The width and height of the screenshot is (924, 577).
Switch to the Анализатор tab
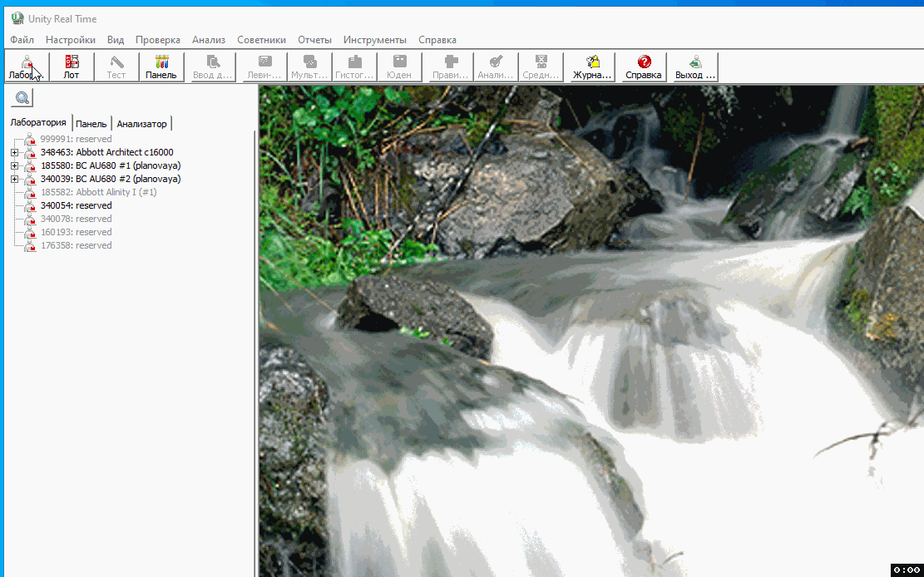(141, 124)
